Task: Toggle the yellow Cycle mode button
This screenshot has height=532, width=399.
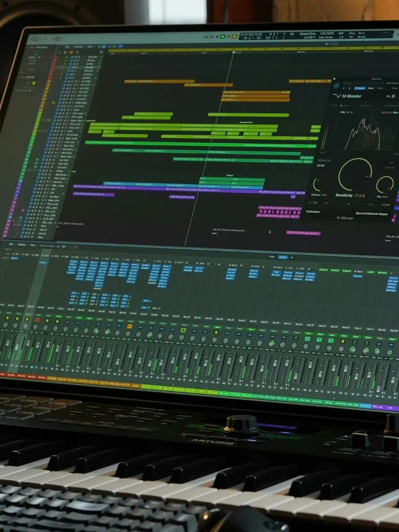Action: tap(234, 37)
